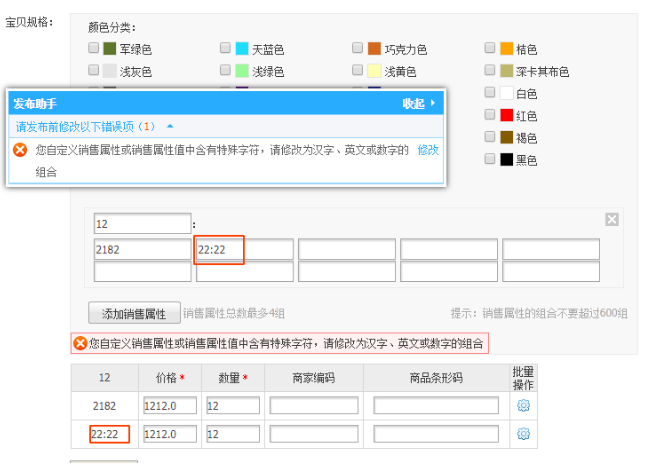Check the 天蓝色 color checkbox
This screenshot has width=647, height=471.
pyautogui.click(x=225, y=48)
